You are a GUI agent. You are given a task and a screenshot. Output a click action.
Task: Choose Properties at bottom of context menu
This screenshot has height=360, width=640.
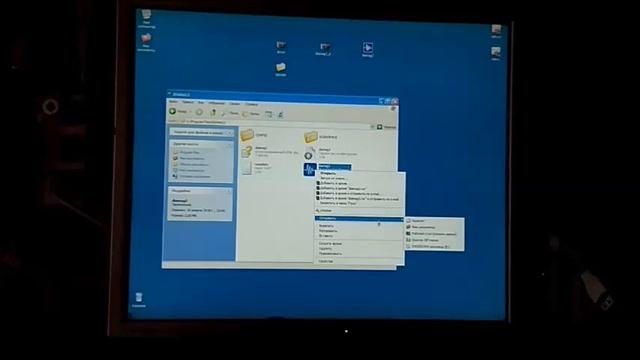coord(326,261)
